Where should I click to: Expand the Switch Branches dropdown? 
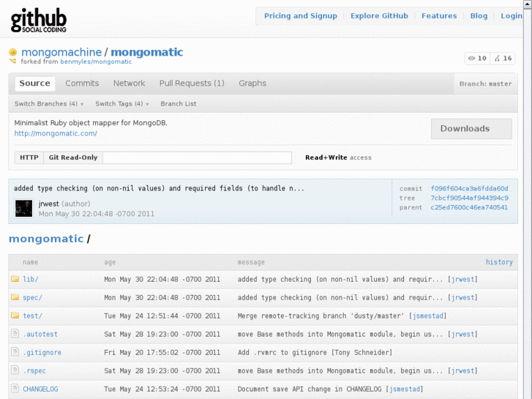pos(49,104)
